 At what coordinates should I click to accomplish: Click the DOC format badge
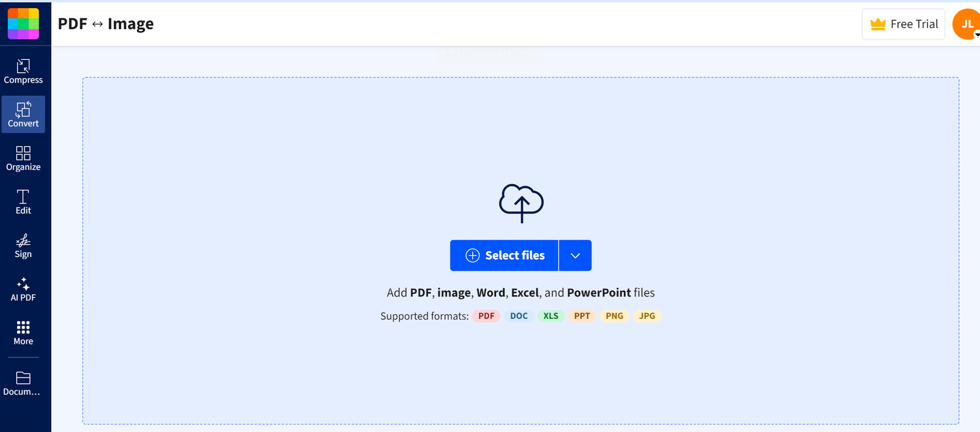(519, 316)
